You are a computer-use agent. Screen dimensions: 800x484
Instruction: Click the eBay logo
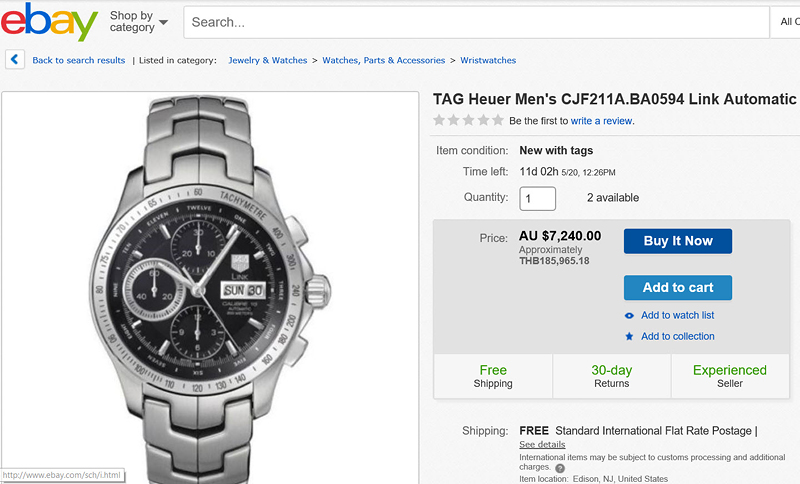[x=50, y=22]
